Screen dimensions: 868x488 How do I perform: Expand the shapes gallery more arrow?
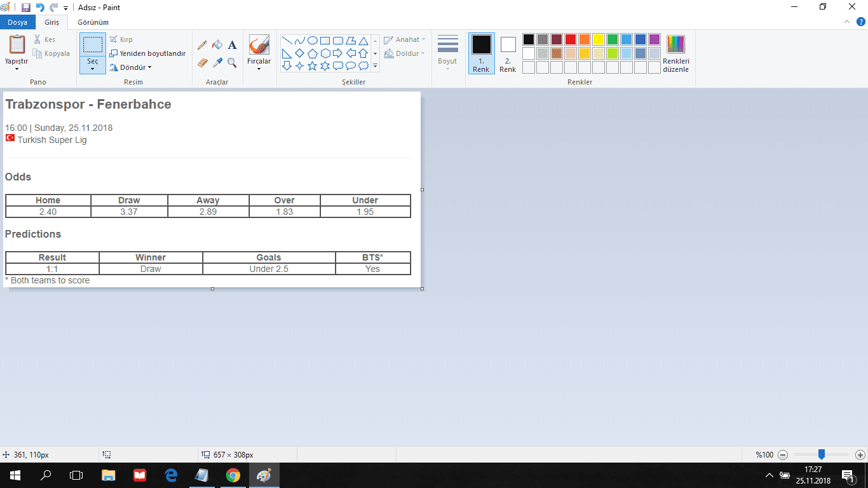(376, 66)
